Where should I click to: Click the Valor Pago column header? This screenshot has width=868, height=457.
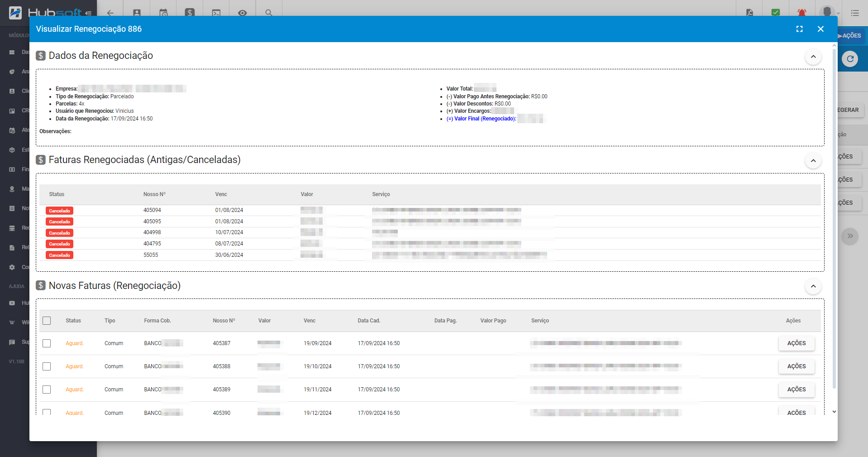point(493,321)
